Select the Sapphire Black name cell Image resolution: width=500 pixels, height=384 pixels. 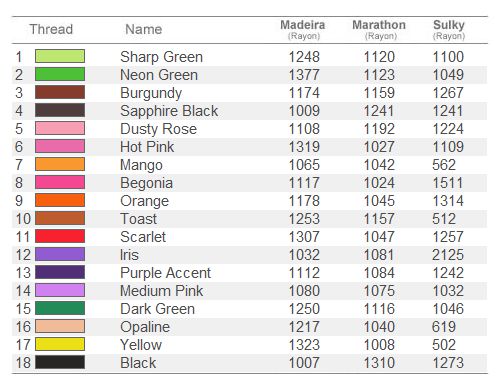click(169, 111)
